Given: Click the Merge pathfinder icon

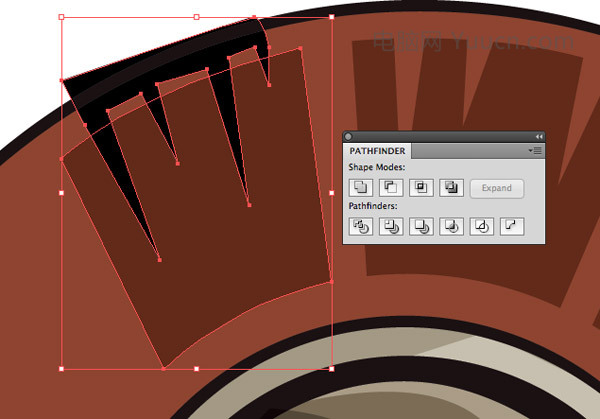Looking at the screenshot, I should (x=421, y=226).
